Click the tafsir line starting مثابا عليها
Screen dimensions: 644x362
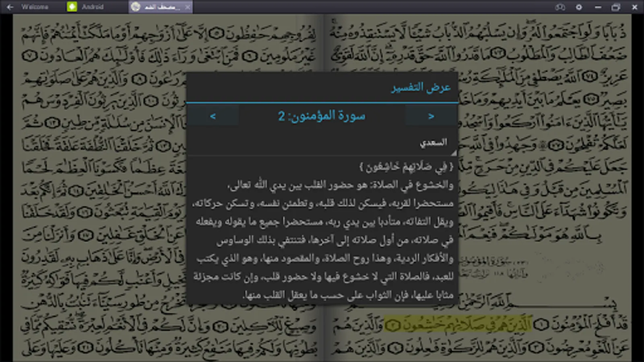coord(348,295)
